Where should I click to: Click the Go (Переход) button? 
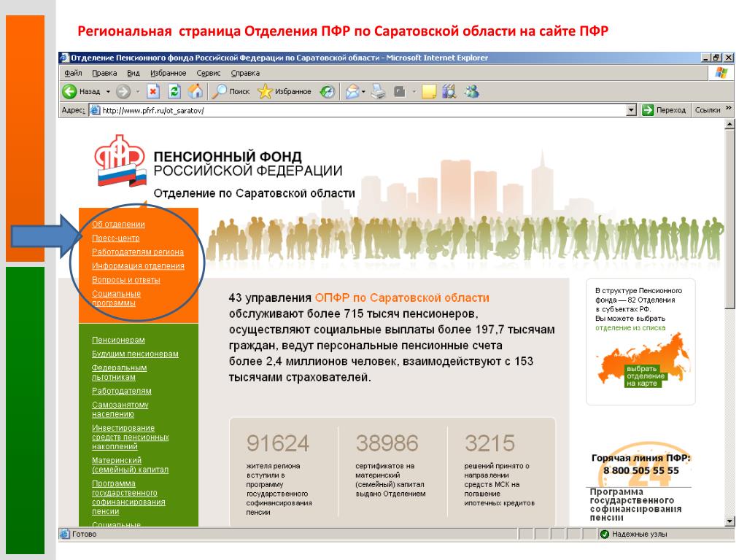tap(664, 110)
